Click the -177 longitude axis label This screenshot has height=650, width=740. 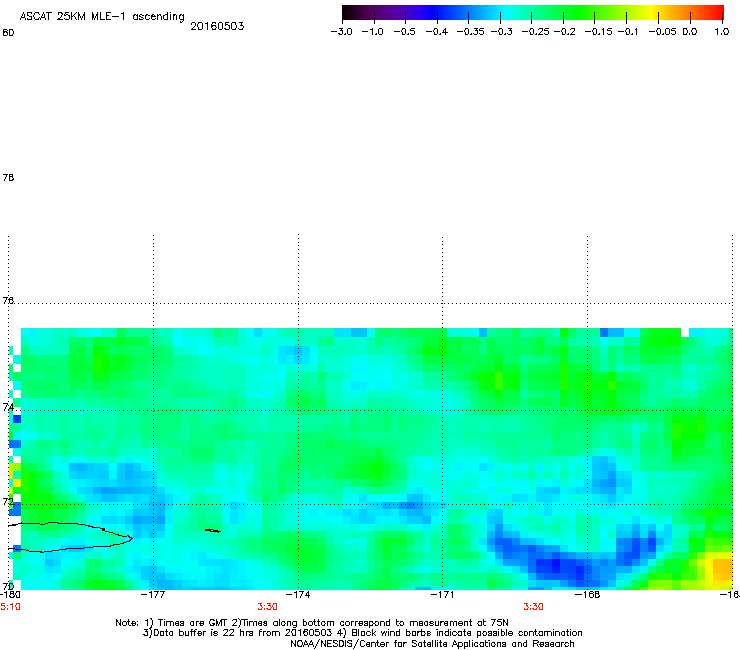(153, 595)
